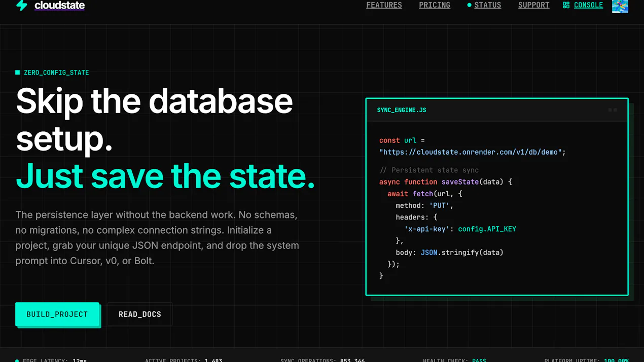Click the paragraph mentioning Cursor, v0, or Bolt
Screen dimensions: 644x362
click(157, 238)
